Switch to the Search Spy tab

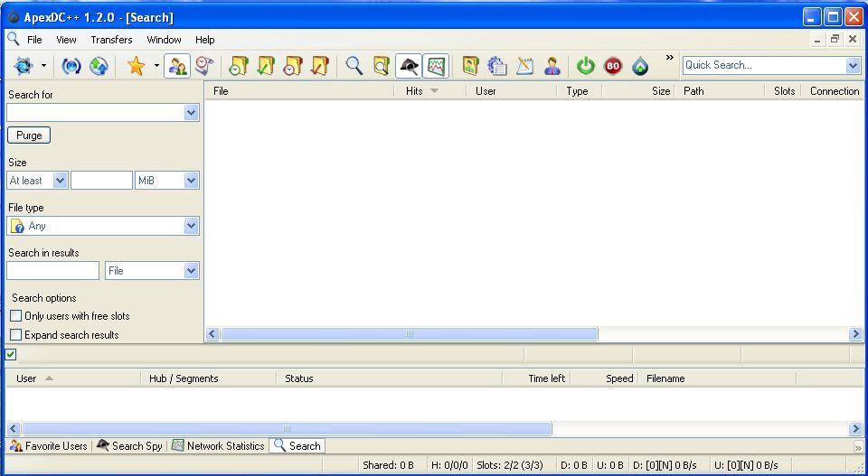point(129,445)
